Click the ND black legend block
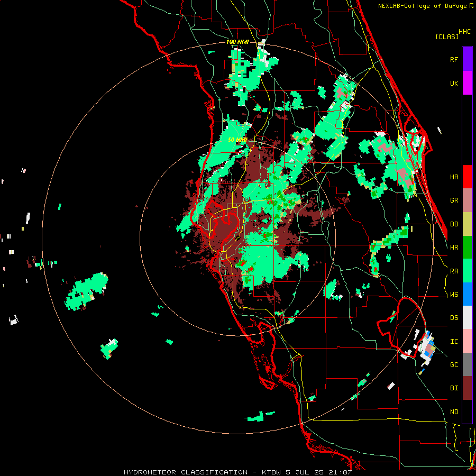This screenshot has height=476, width=476. click(467, 411)
